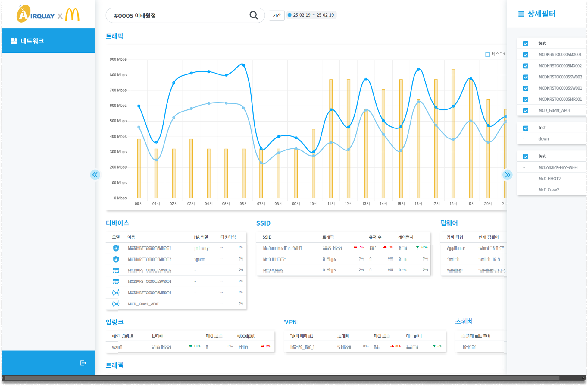588x386 pixels.
Task: Click the first wireless AP device icon
Action: (x=116, y=293)
